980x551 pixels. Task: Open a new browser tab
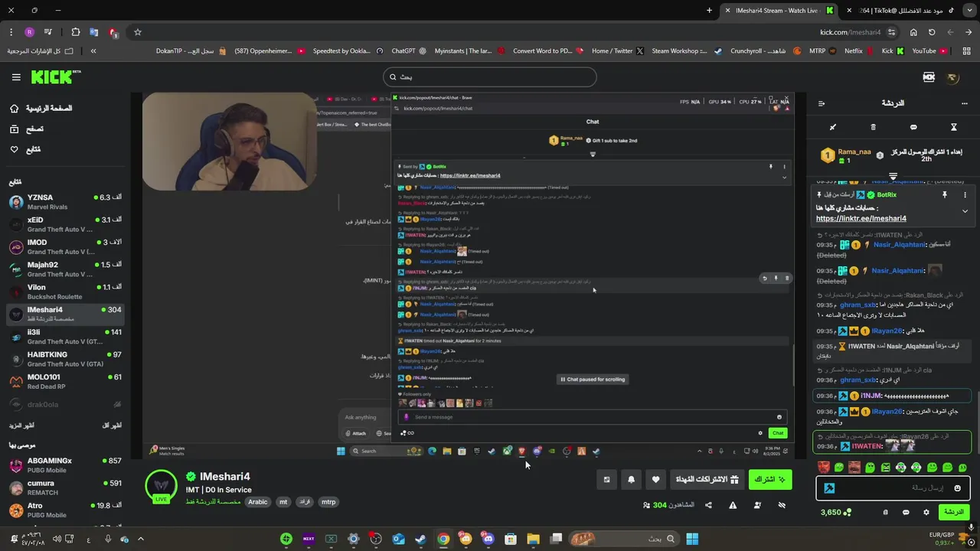coord(709,10)
